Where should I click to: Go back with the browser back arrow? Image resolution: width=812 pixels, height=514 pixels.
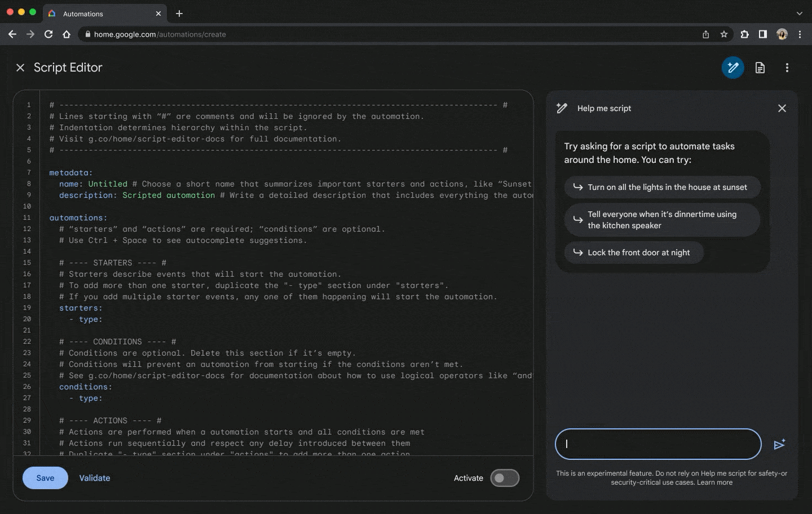[x=12, y=34]
